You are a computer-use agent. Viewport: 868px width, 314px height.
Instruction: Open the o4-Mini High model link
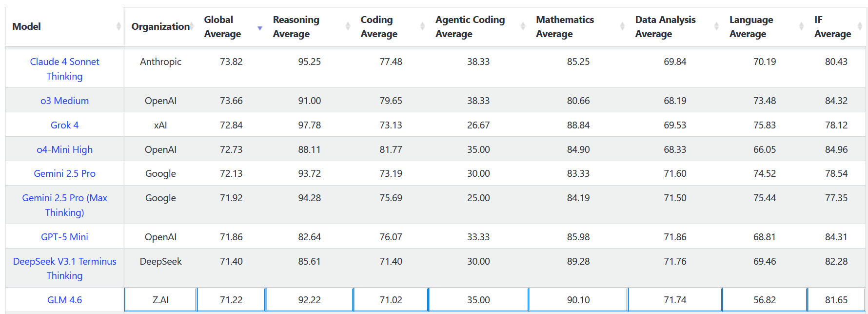[64, 149]
